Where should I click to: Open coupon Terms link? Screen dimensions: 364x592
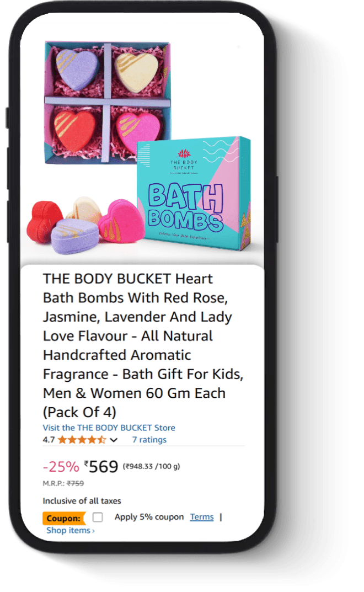point(202,516)
